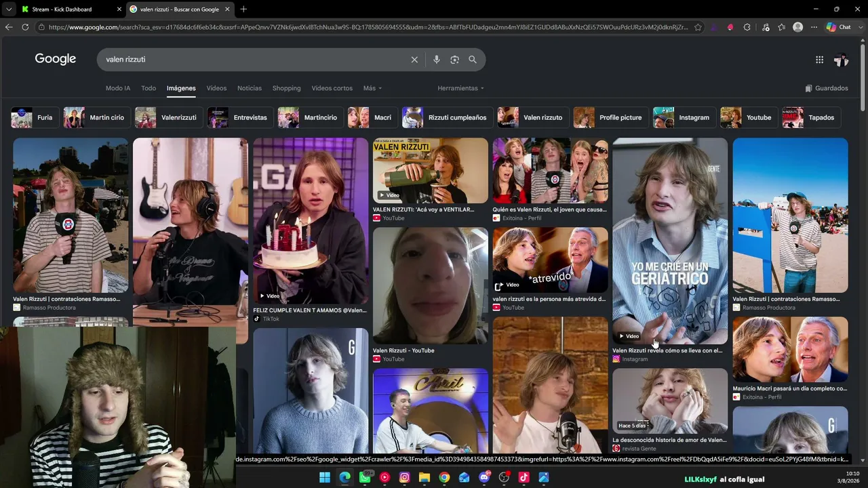Switch to the Todo results tab

pos(149,88)
